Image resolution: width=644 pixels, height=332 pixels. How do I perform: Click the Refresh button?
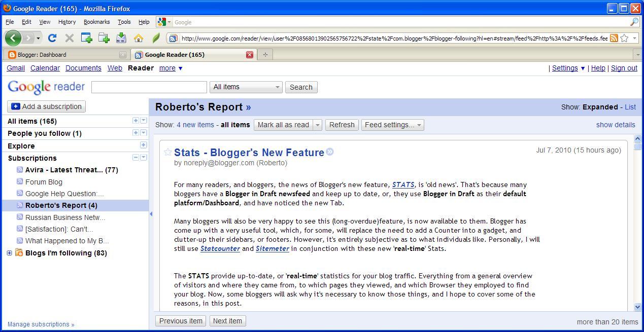coord(342,125)
